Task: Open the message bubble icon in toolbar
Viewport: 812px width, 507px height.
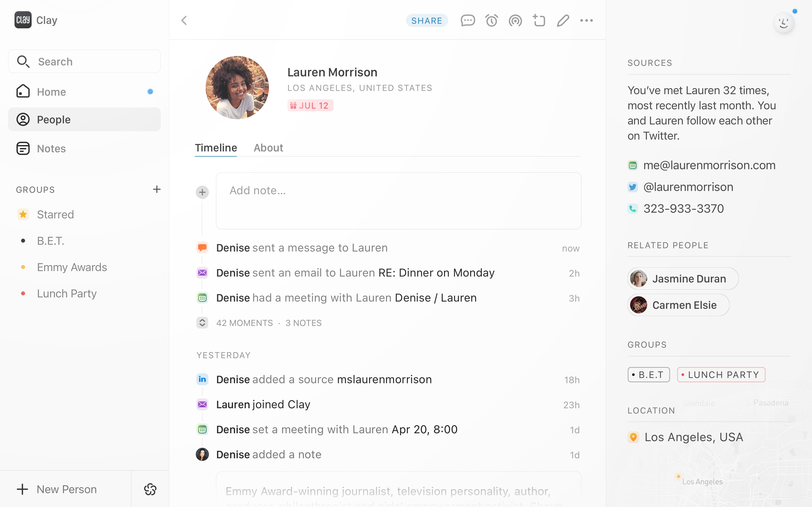Action: coord(467,20)
